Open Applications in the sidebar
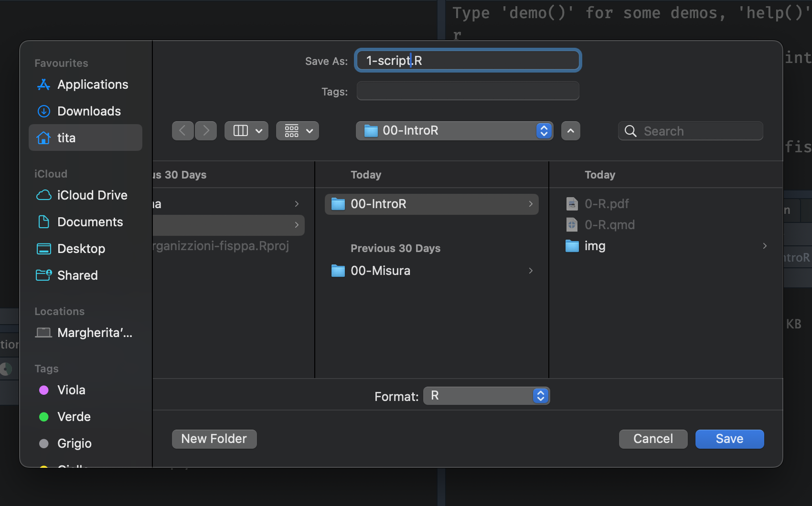Image resolution: width=812 pixels, height=506 pixels. click(93, 84)
